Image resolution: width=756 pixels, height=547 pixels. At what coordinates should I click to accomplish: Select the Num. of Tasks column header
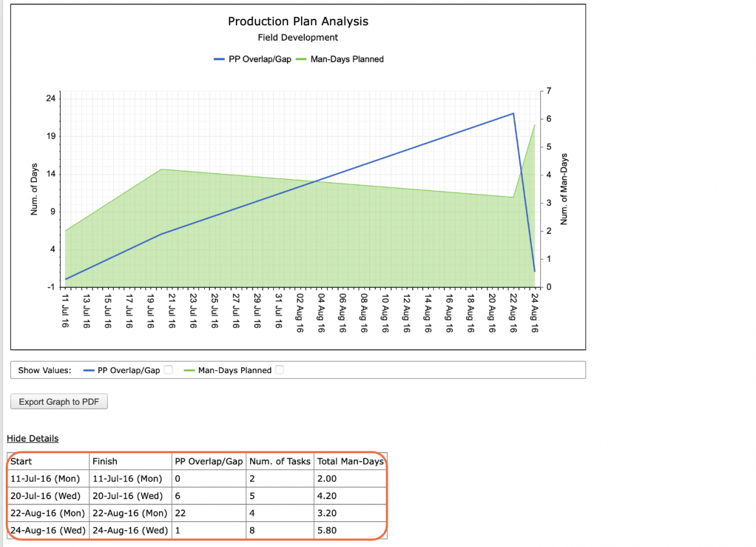280,461
